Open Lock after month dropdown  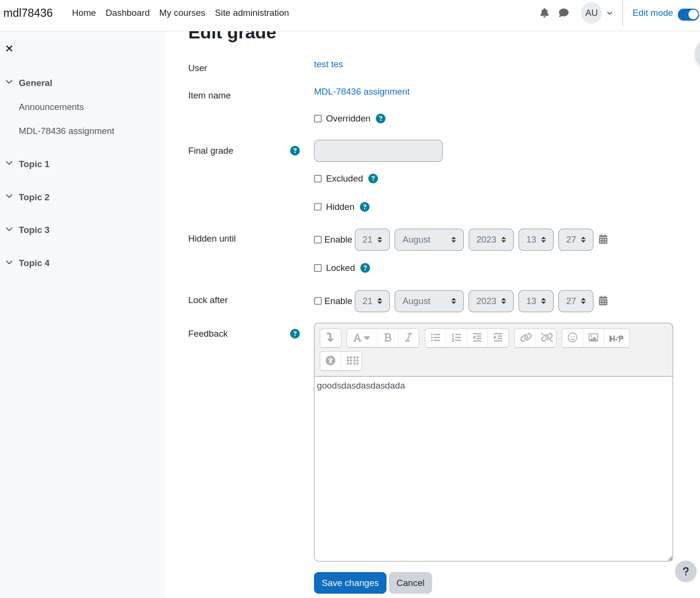pyautogui.click(x=429, y=301)
